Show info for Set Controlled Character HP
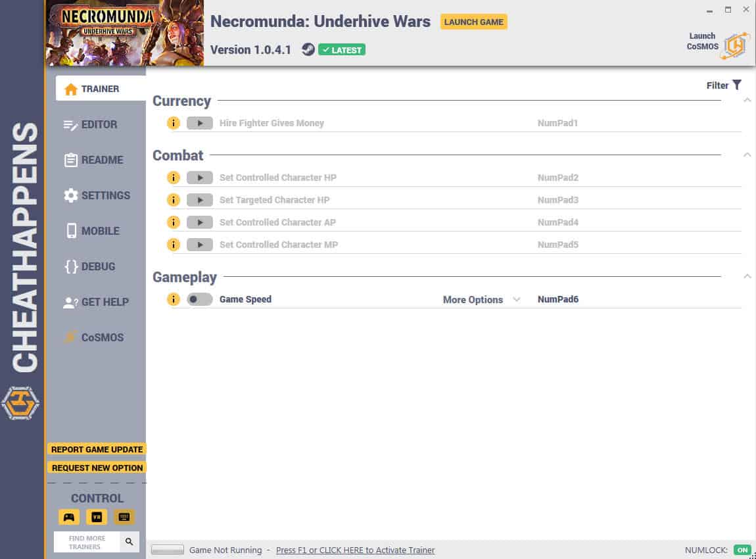756x559 pixels. click(173, 178)
